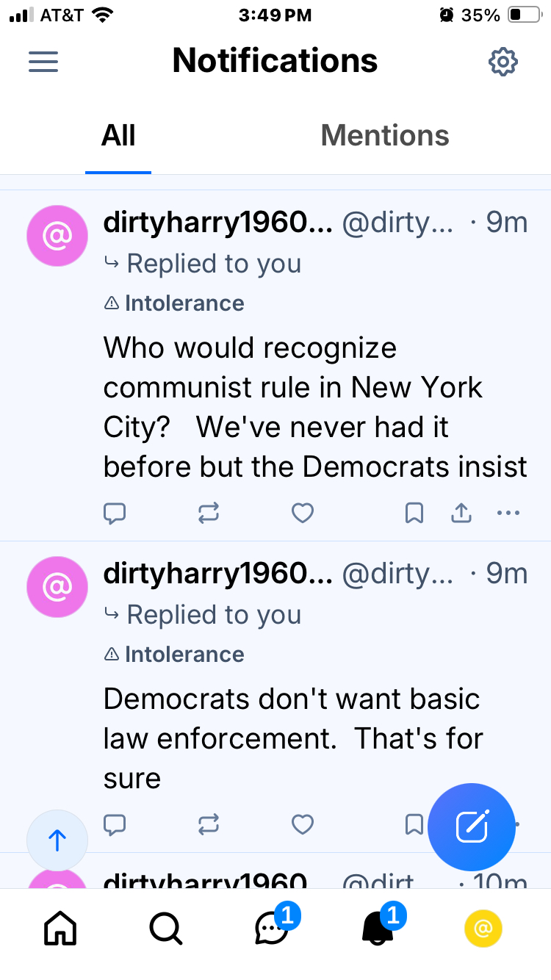This screenshot has height=980, width=551.
Task: Open dirtyharry1960's avatar on first post
Action: click(57, 236)
